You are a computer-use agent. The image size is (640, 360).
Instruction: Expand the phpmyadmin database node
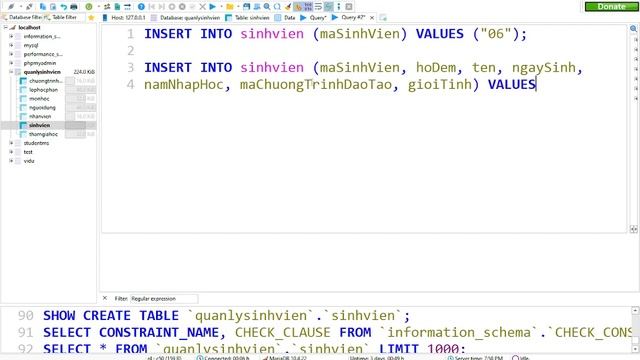(11, 63)
